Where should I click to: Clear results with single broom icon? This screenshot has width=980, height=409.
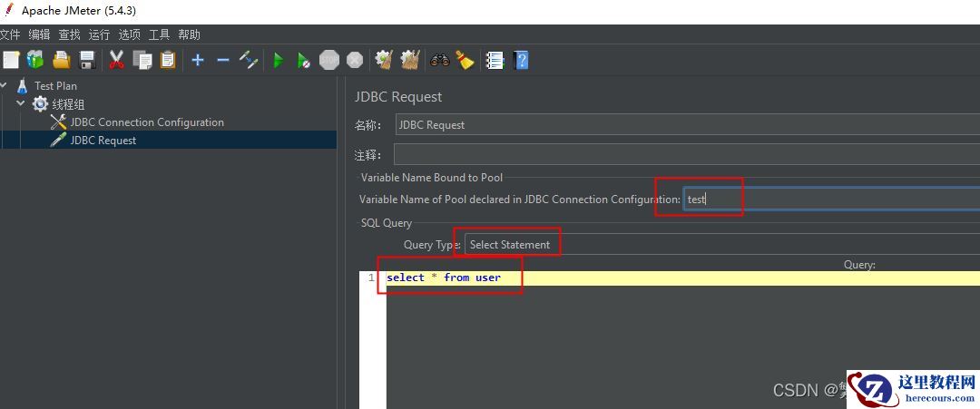(x=383, y=60)
